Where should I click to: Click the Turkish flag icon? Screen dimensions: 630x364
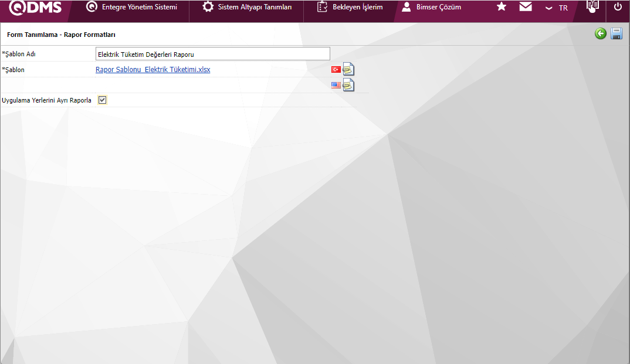(336, 70)
